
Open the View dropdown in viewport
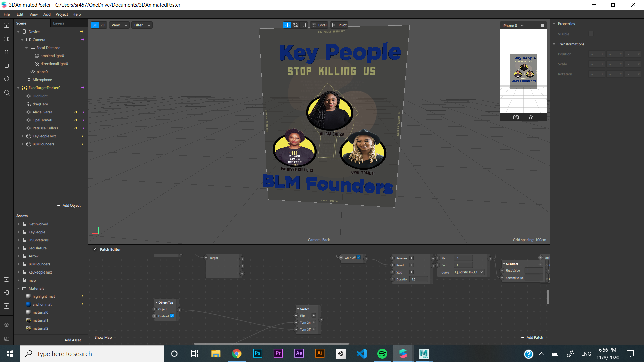[x=119, y=25]
